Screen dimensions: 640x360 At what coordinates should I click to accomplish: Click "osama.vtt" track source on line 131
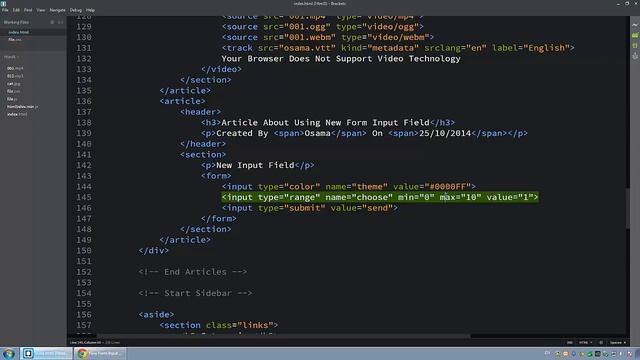point(307,48)
